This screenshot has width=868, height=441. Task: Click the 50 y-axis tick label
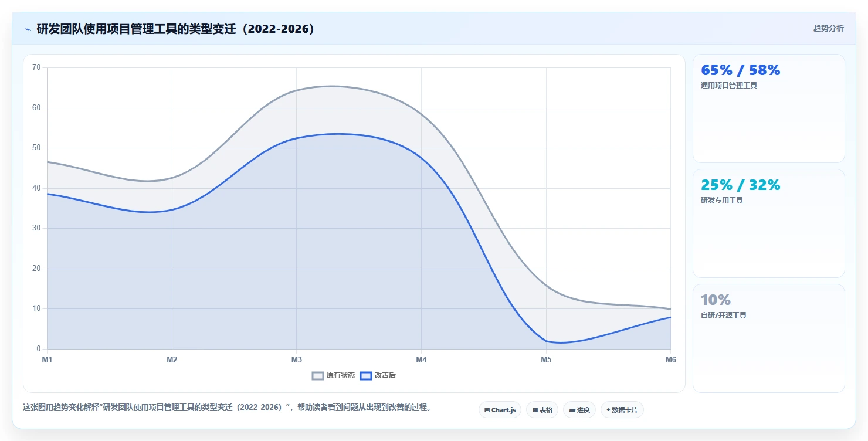pos(36,148)
